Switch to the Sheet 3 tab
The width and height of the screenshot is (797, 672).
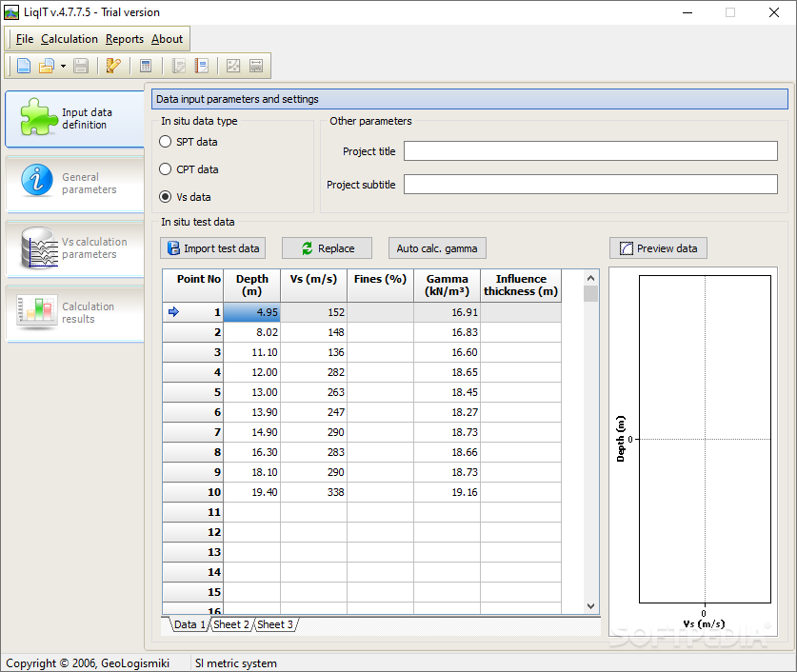pos(275,624)
